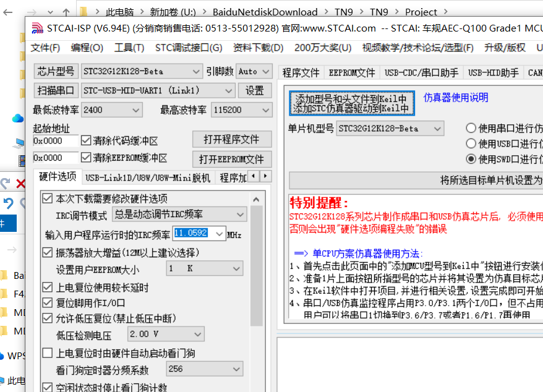Select 使用USB口进行仿真 radio button

[471, 143]
